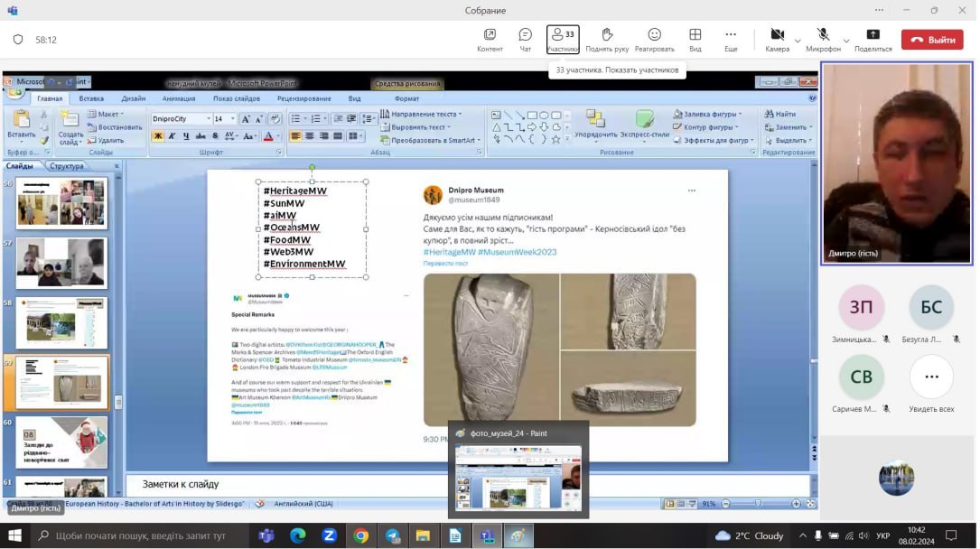Expand microphone options arrow next to Микрофон

pos(846,41)
